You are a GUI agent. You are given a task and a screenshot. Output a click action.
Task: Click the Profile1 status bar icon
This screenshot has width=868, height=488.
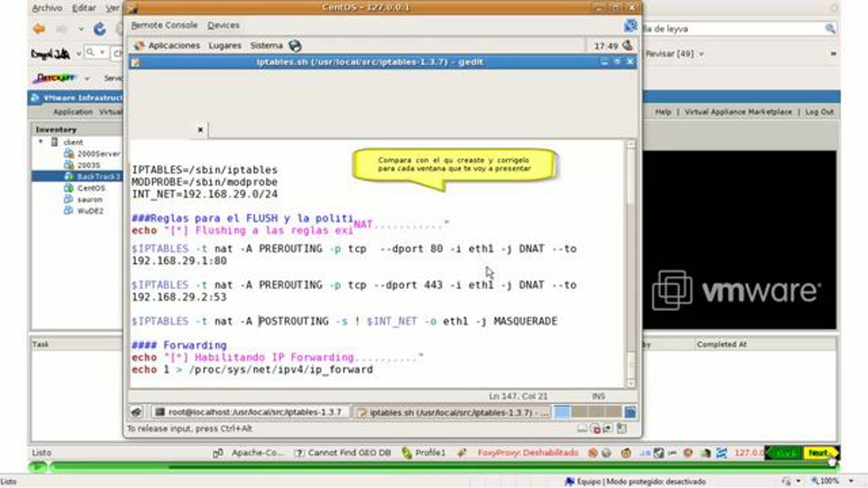point(407,453)
